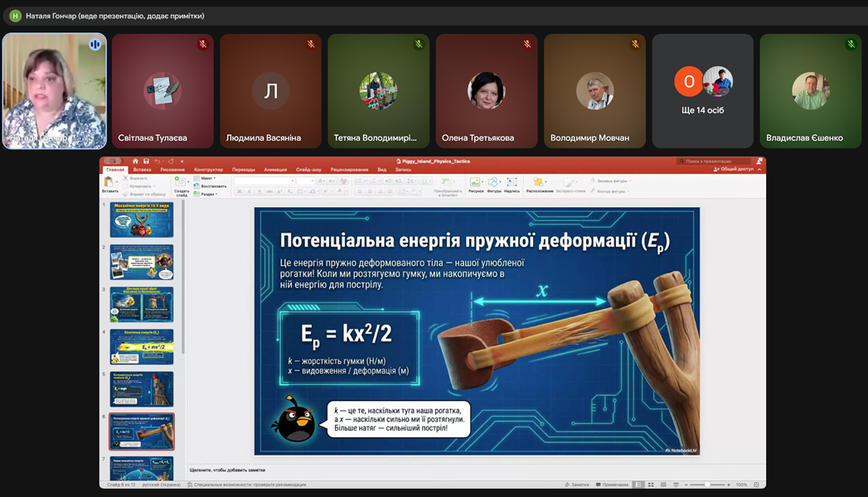Start slideshow from the status bar icon
The image size is (868, 497).
tap(676, 485)
